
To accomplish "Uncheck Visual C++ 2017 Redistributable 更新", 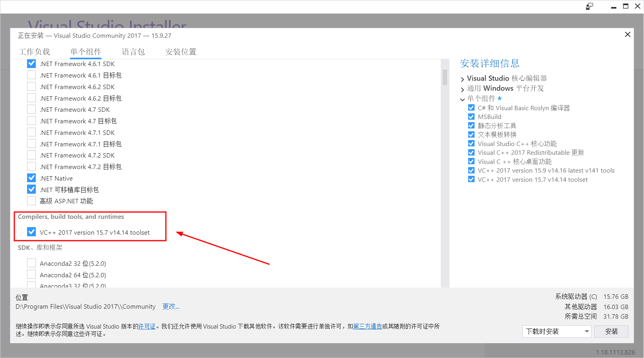I will point(471,152).
